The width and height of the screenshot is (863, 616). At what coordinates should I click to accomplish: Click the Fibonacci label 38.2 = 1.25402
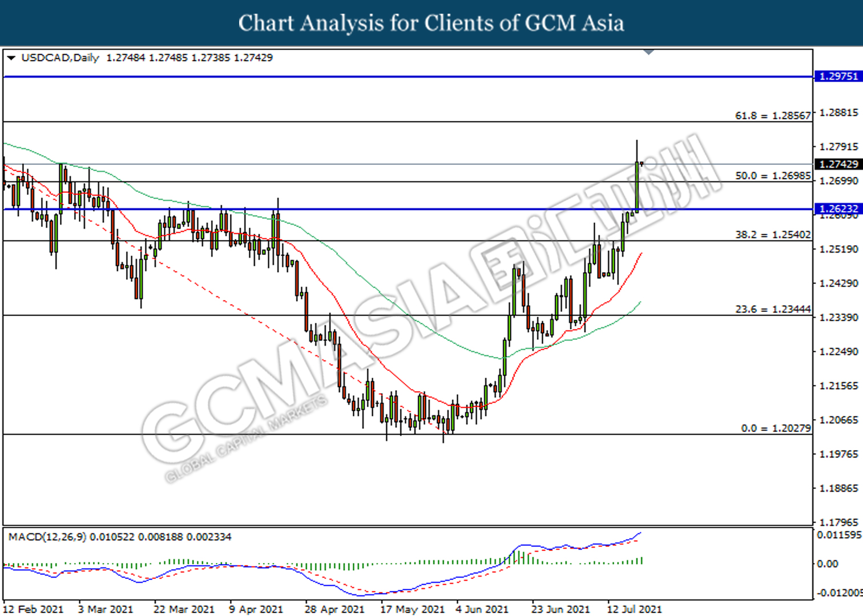pyautogui.click(x=773, y=234)
